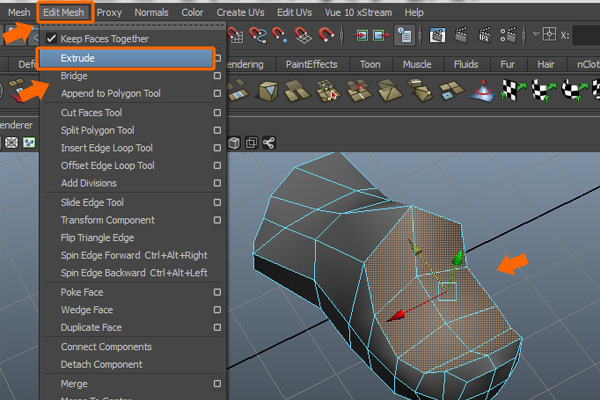Click the Construction History toggle icon
Screen dimensions: 600x400
point(405,35)
